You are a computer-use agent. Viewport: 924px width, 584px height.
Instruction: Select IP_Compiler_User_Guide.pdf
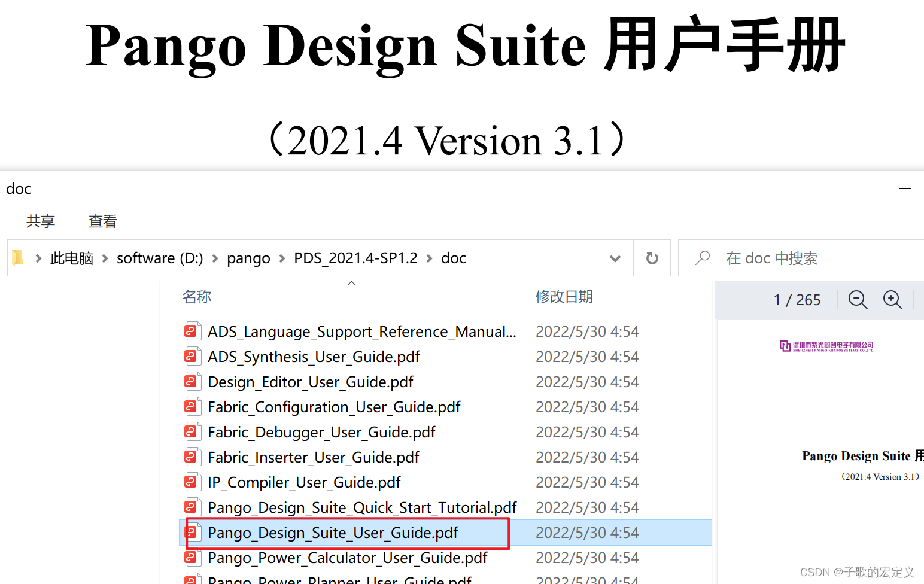(304, 482)
